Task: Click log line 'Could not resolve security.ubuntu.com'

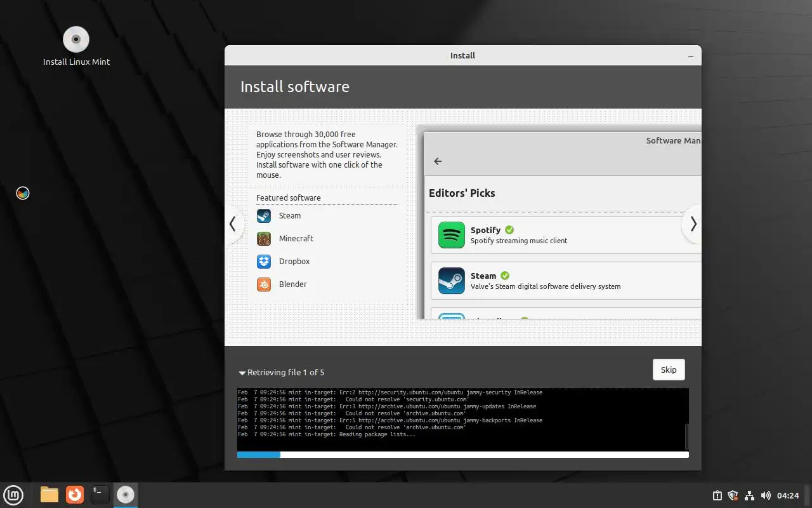Action: pos(353,399)
